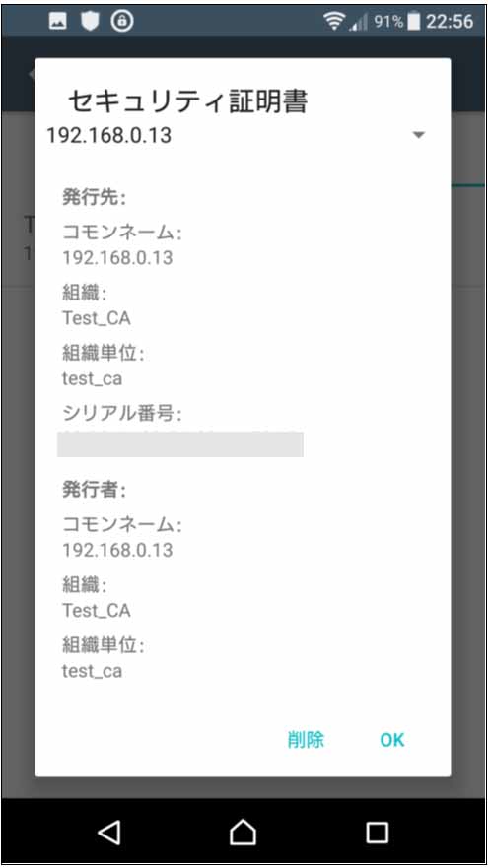Tap the 削除 delete button

click(x=306, y=740)
